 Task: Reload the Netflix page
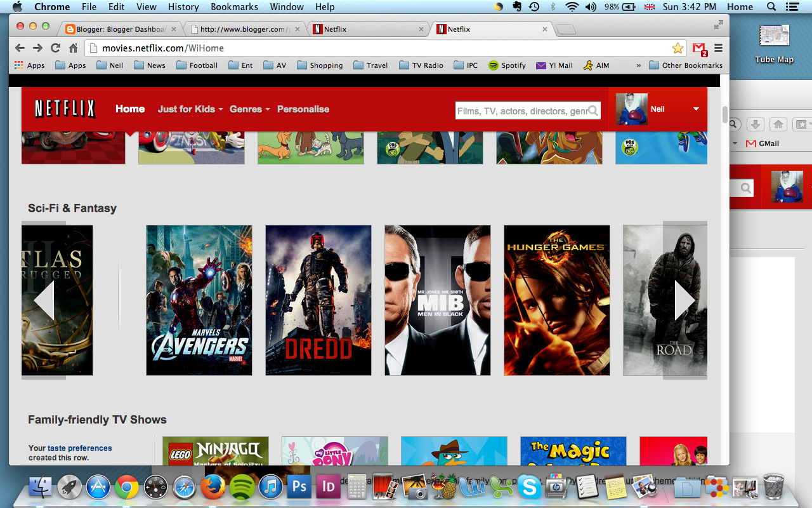[x=55, y=48]
